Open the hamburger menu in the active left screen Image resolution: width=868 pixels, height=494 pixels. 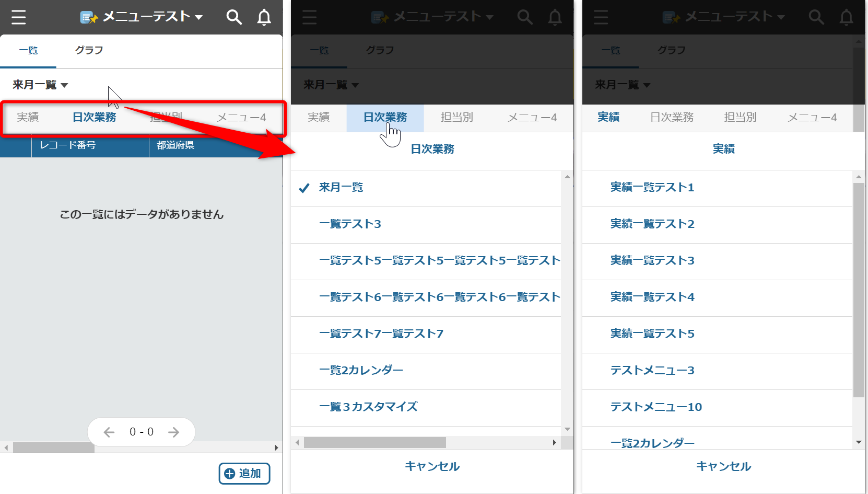coord(19,17)
